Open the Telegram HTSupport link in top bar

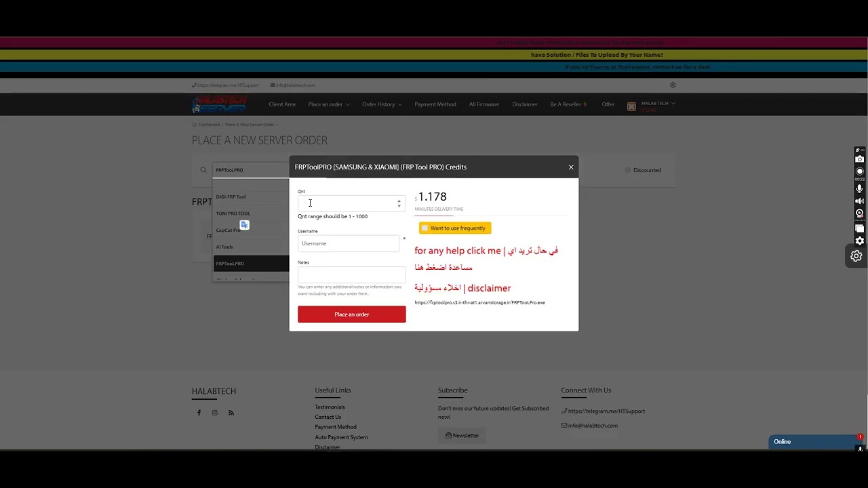[225, 85]
